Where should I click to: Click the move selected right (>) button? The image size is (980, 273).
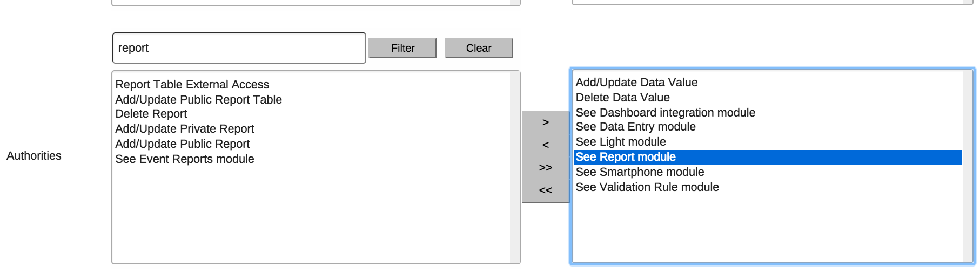pos(546,122)
